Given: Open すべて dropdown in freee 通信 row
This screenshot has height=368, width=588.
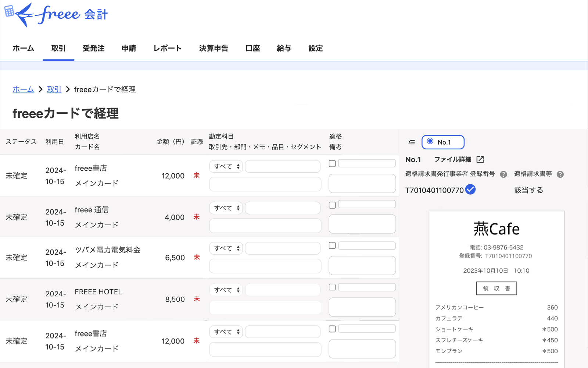Looking at the screenshot, I should (226, 208).
